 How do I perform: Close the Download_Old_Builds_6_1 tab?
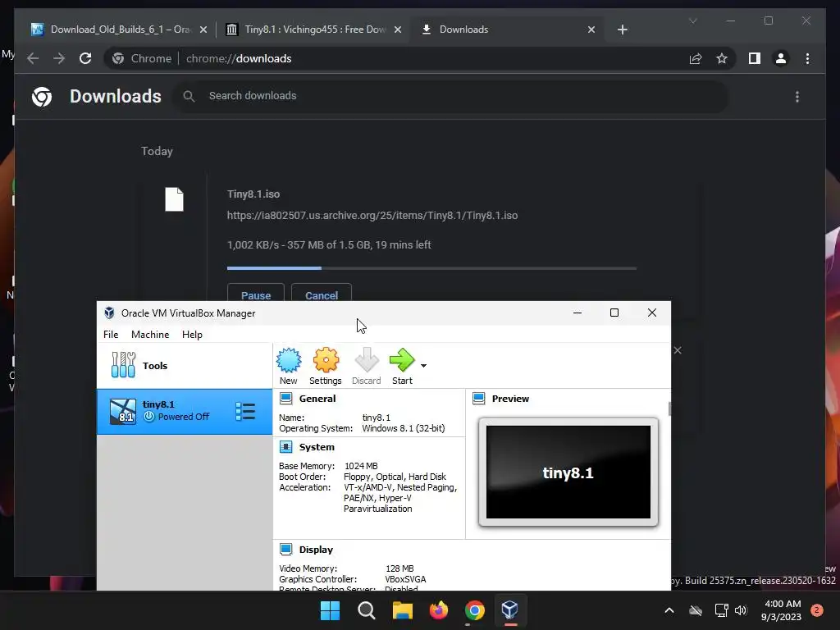coord(203,30)
